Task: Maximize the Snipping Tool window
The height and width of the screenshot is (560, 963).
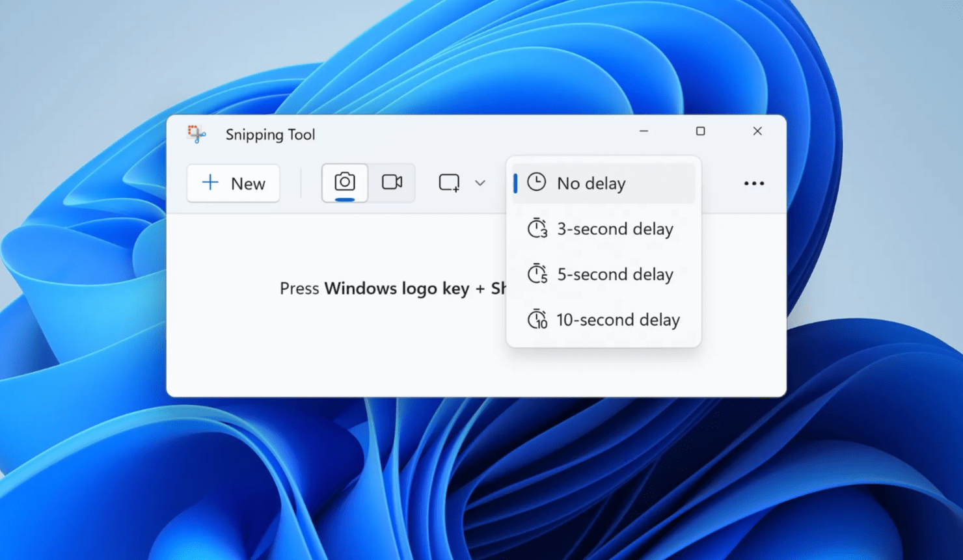Action: (x=700, y=131)
